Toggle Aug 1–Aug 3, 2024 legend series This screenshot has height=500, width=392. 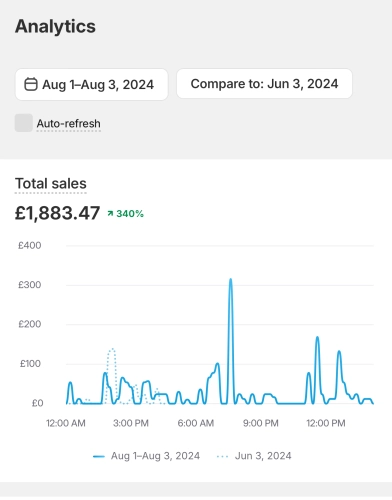click(x=146, y=456)
